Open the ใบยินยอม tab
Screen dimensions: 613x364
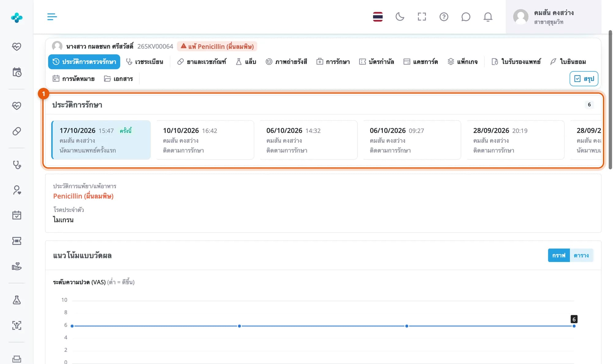point(568,62)
